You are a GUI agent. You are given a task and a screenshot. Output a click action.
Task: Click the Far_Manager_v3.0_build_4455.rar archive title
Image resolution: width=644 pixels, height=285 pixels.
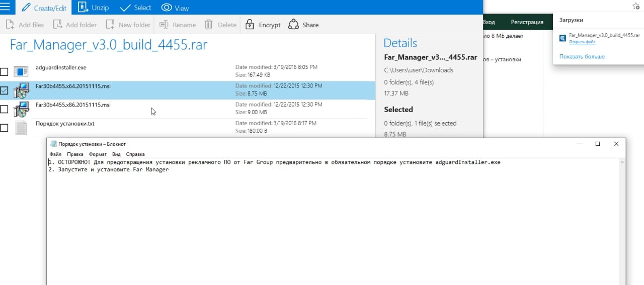[x=109, y=45]
